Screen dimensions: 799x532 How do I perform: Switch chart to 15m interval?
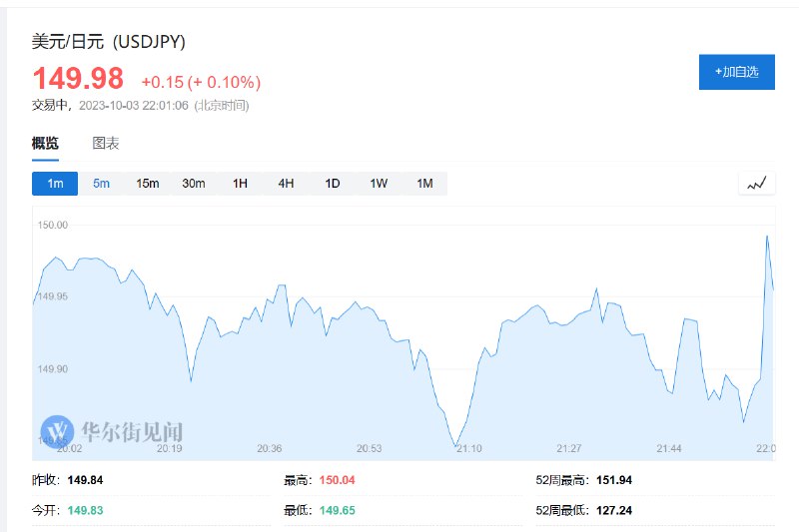point(147,184)
